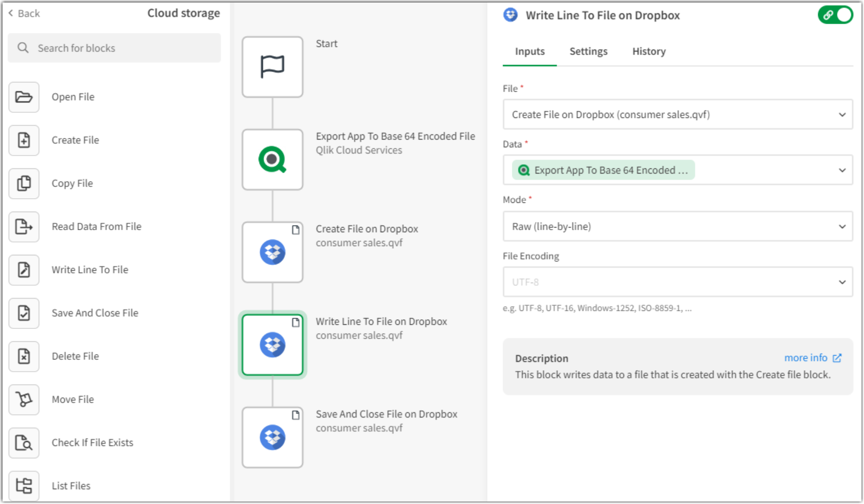This screenshot has height=504, width=864.
Task: Select the Copy File block
Action: (x=72, y=183)
